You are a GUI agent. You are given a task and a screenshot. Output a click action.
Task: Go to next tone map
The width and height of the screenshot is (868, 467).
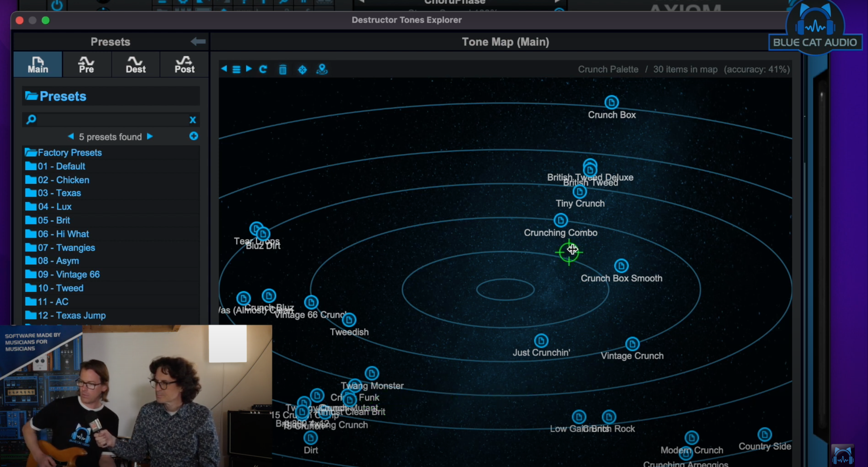[249, 69]
